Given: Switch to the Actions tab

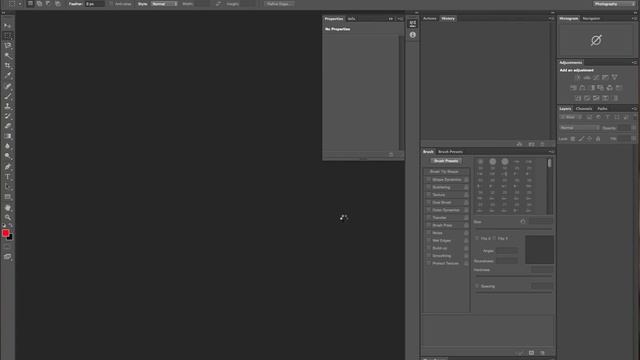Looking at the screenshot, I should pos(429,18).
